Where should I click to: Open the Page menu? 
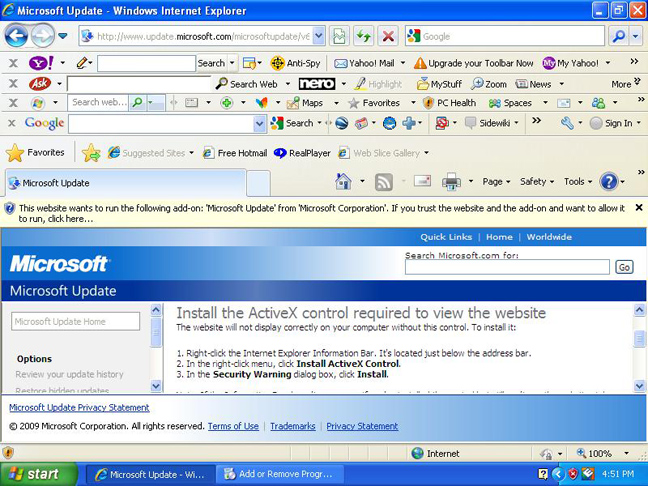pos(496,181)
